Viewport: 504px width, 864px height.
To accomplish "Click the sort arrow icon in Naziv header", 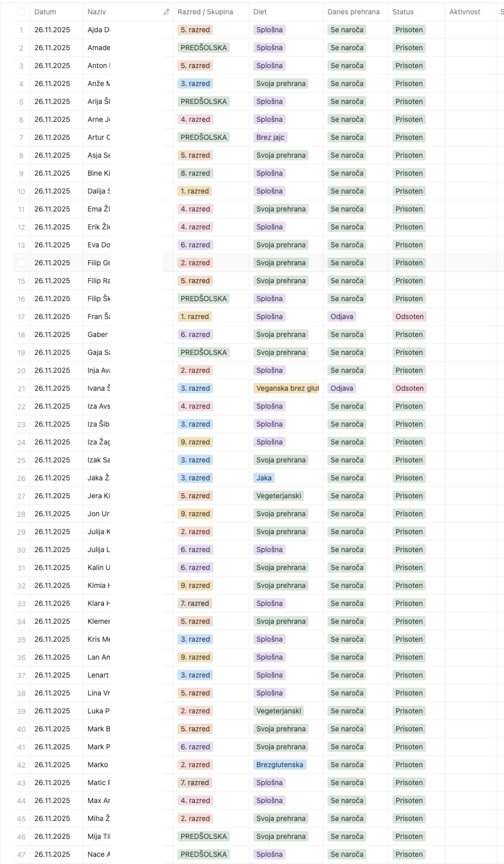I will click(166, 12).
